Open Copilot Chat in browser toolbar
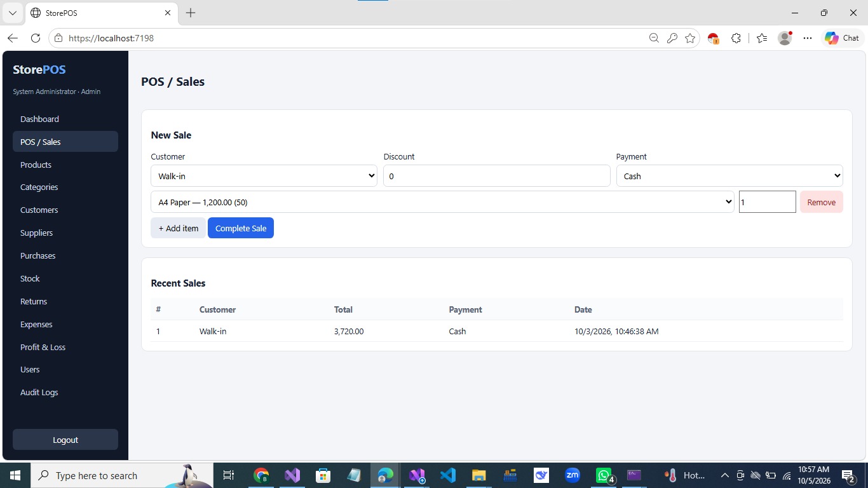The height and width of the screenshot is (488, 868). pyautogui.click(x=842, y=38)
